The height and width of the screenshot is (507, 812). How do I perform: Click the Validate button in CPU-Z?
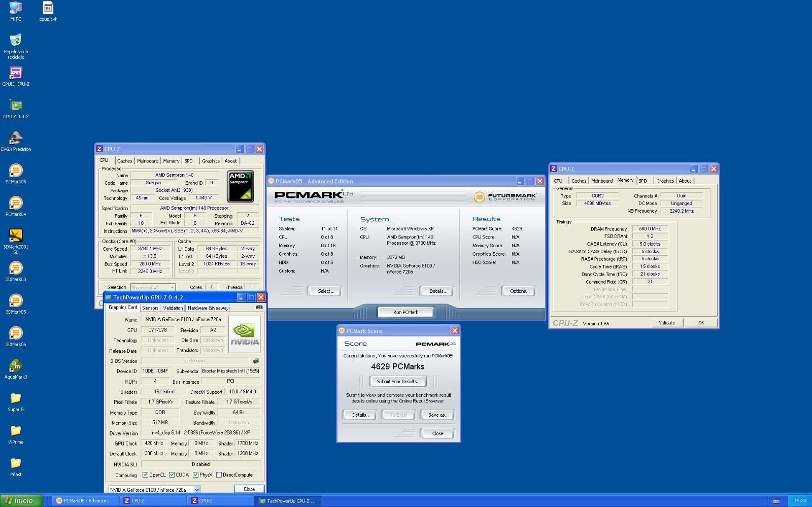(667, 323)
